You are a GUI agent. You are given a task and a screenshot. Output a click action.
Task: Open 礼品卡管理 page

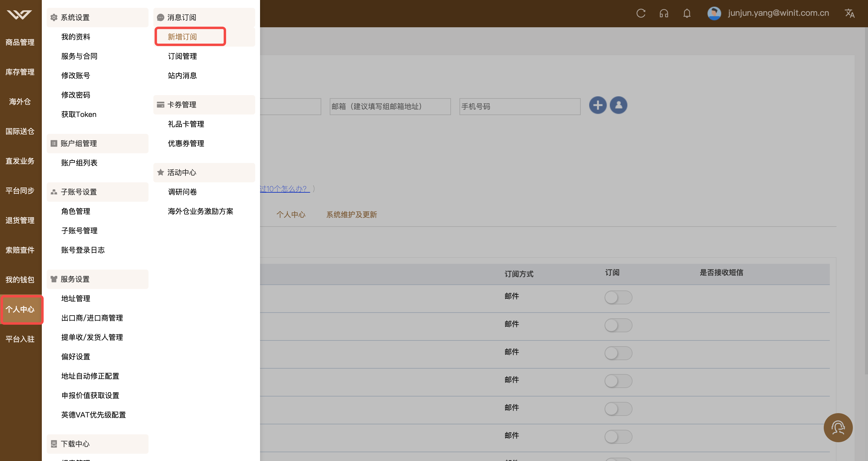pyautogui.click(x=186, y=124)
